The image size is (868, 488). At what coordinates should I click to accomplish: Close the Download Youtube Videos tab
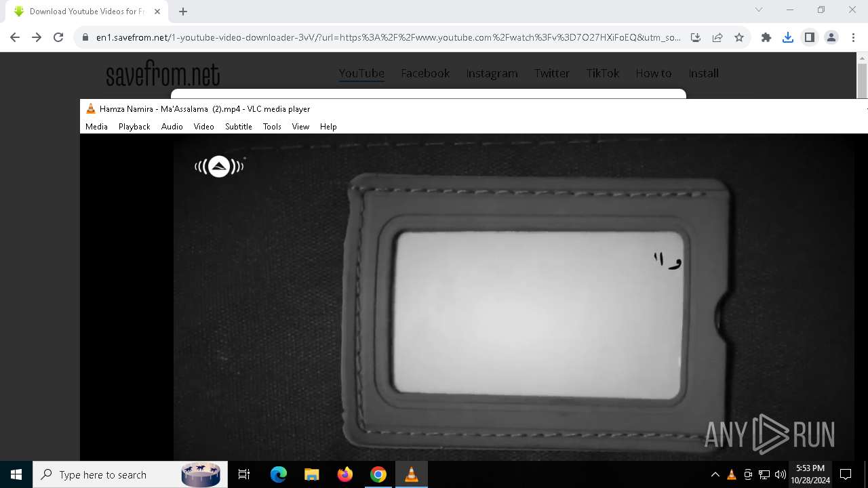157,12
